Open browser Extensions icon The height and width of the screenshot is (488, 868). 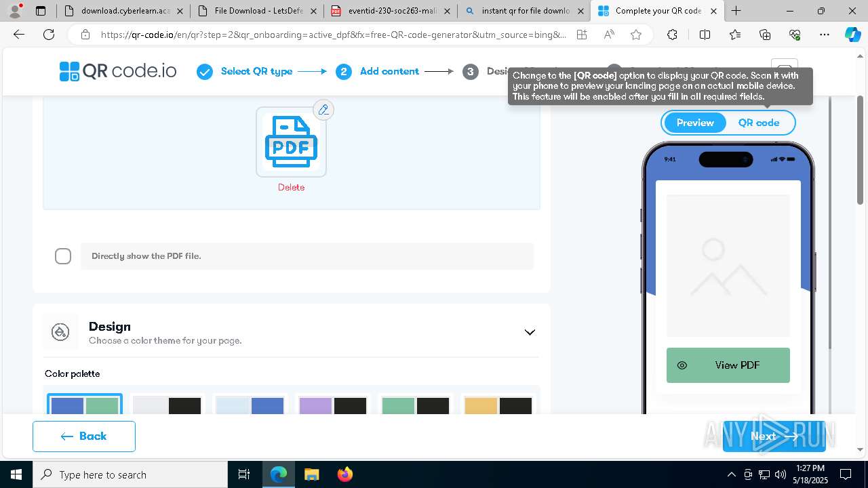tap(672, 35)
